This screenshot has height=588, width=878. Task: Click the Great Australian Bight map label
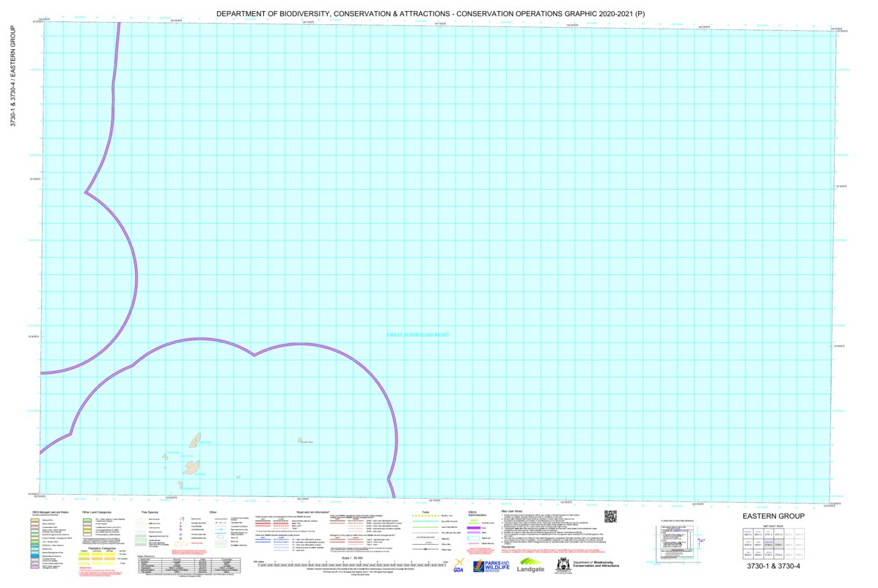coord(416,334)
